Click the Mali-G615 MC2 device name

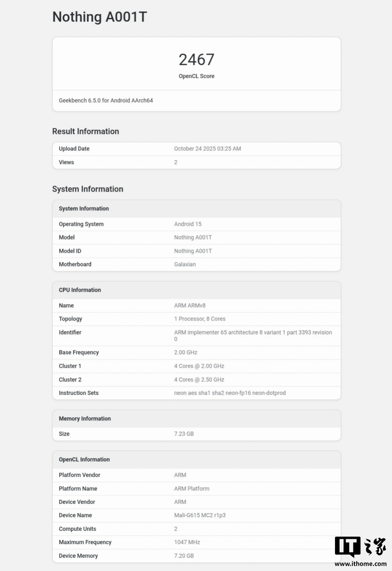coord(200,515)
